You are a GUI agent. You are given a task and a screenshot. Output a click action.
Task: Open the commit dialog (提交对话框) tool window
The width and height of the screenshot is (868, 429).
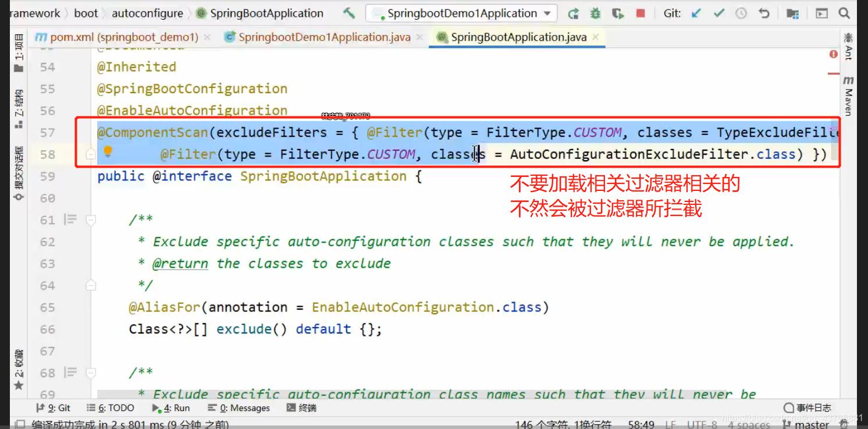(x=19, y=173)
